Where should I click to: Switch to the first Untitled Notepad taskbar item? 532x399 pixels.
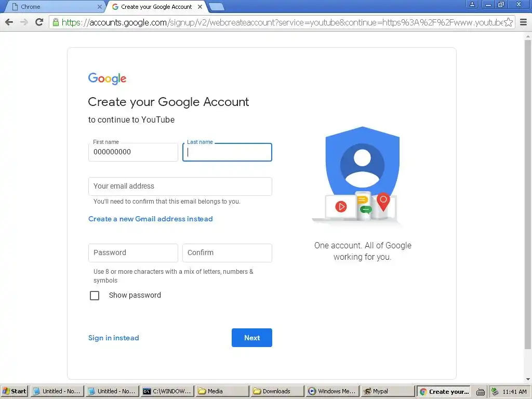click(57, 391)
